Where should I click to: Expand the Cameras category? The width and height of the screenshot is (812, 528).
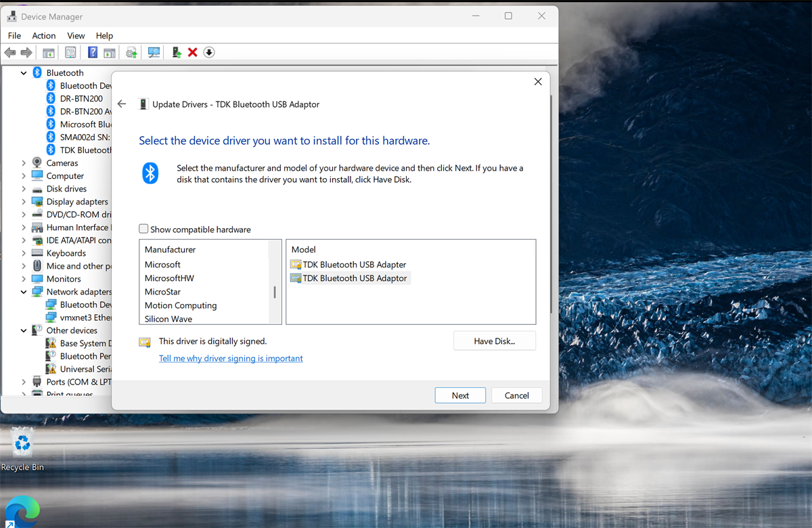pyautogui.click(x=24, y=163)
